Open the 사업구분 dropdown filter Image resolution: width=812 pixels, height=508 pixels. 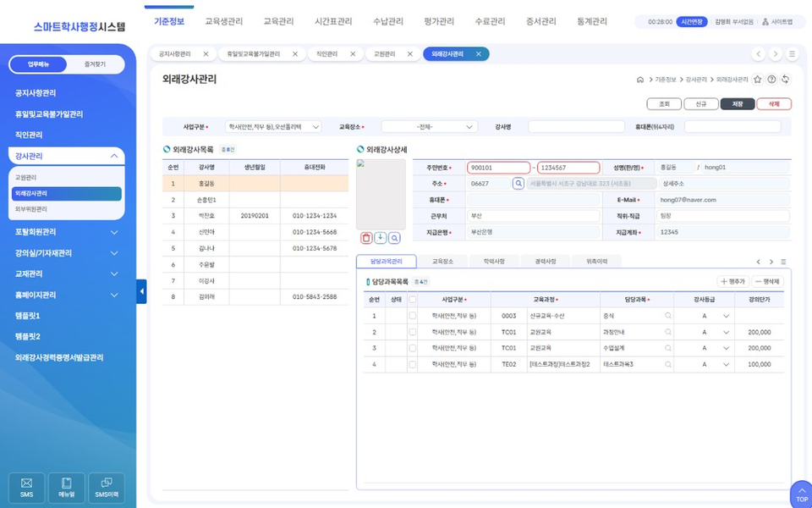pyautogui.click(x=273, y=126)
